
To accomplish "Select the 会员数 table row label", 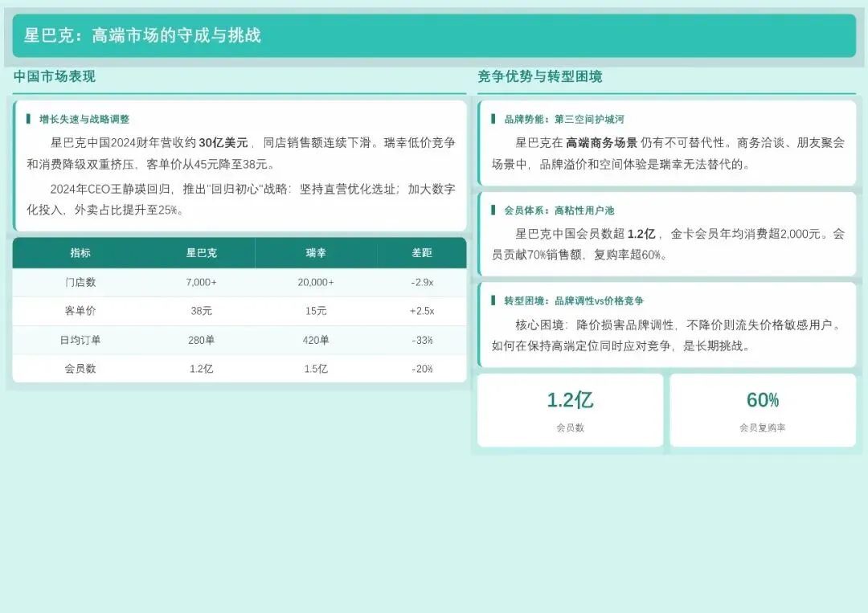I will (80, 369).
